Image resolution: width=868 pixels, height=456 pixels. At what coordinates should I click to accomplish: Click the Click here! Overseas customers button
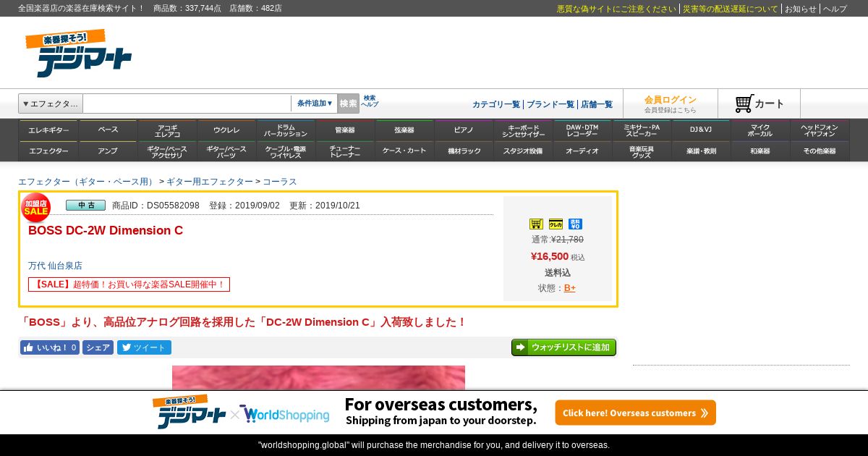coord(635,413)
